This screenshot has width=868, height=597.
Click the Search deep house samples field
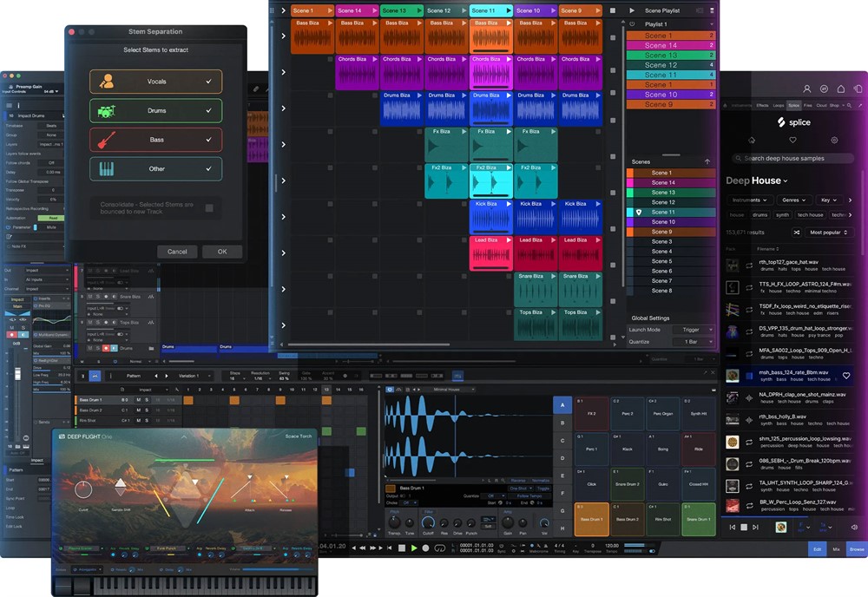point(792,158)
